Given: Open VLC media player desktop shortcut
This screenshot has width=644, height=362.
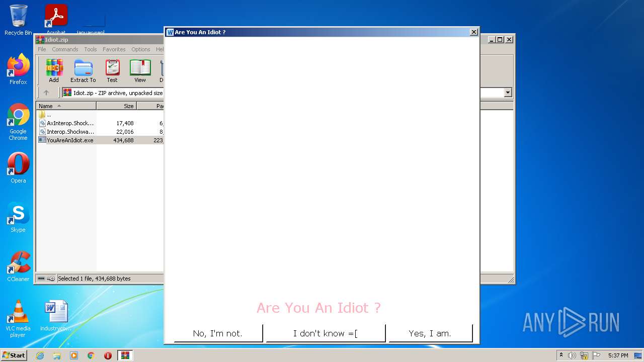Looking at the screenshot, I should click(18, 319).
